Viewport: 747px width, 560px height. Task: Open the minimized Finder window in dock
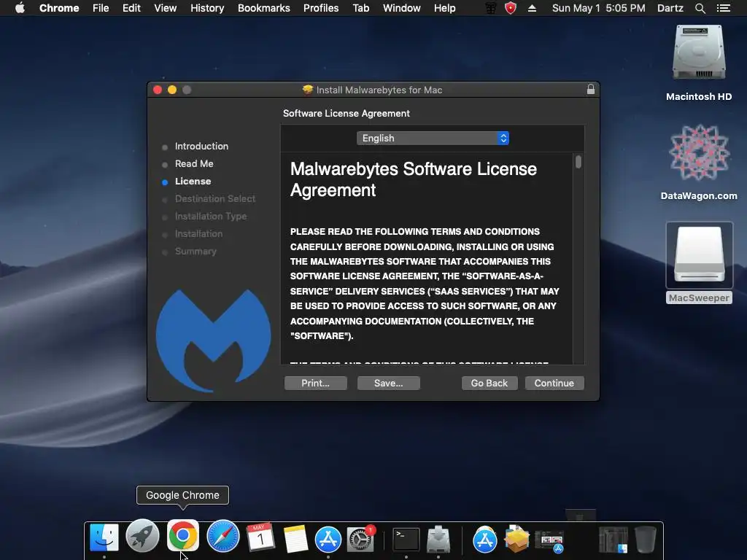click(614, 540)
